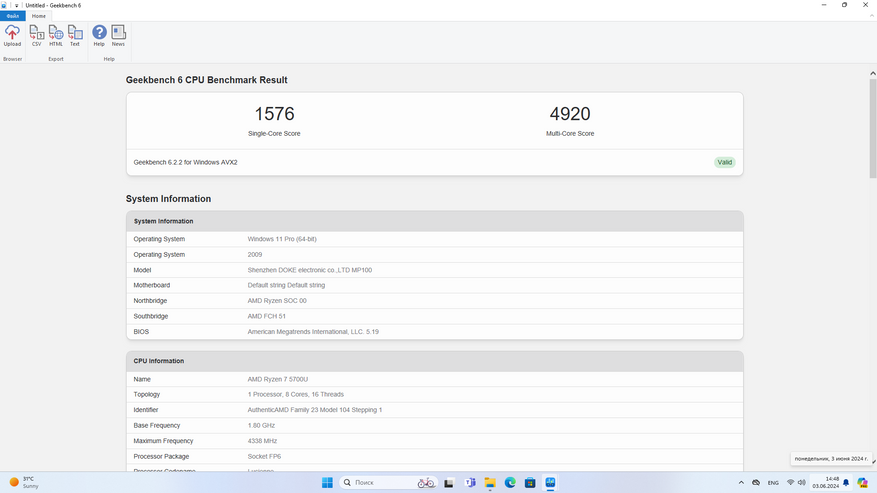Export results as Text
The height and width of the screenshot is (493, 877).
tap(75, 36)
